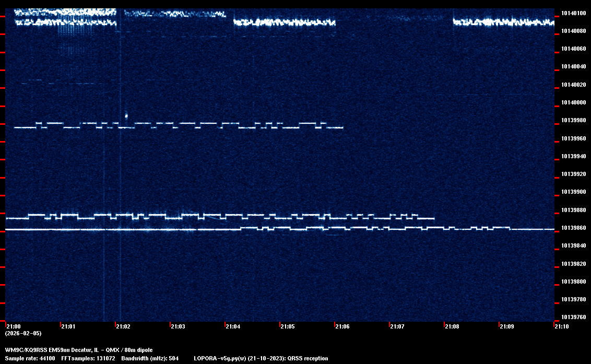Click the date text 2026-02-05

23,333
